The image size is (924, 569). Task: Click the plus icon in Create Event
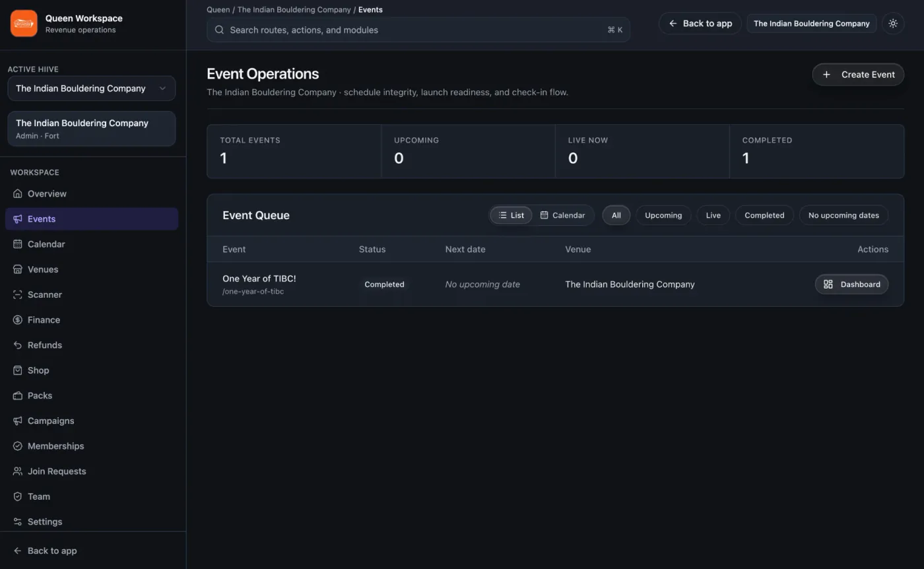click(x=826, y=75)
